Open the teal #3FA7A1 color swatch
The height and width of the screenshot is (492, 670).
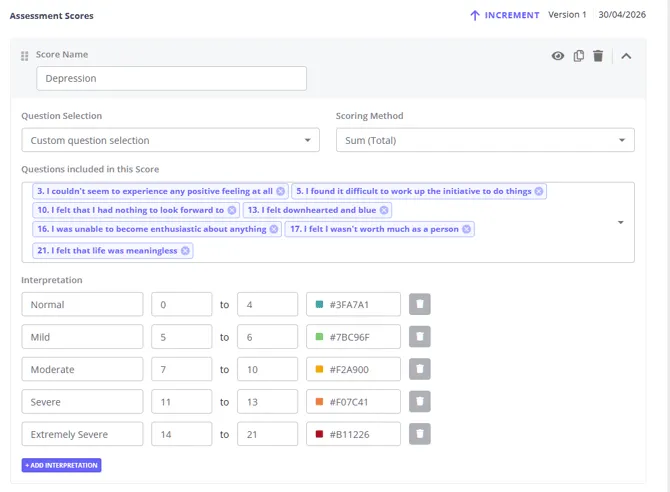[x=319, y=304]
